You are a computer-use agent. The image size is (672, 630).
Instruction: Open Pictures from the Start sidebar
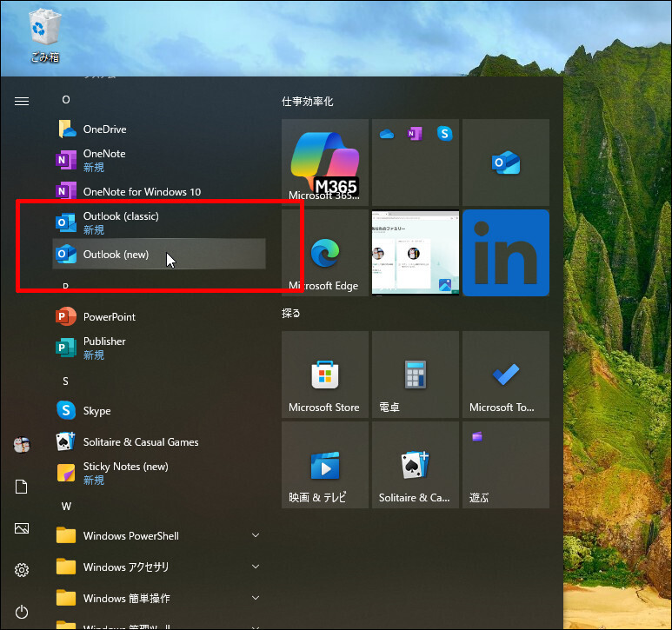22,528
